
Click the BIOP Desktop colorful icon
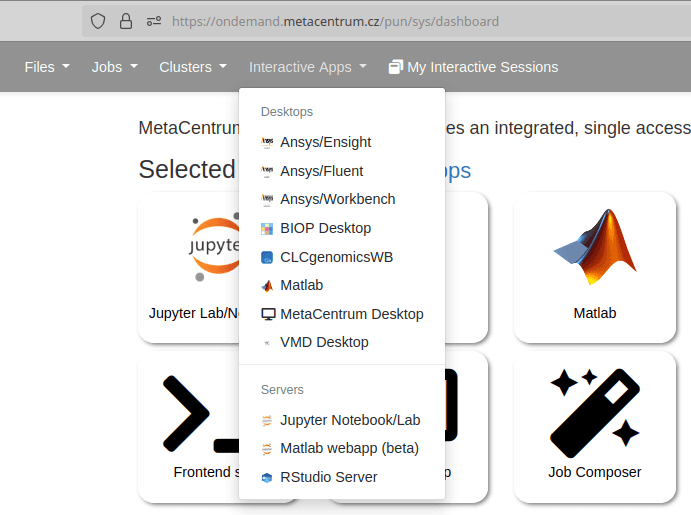point(267,229)
